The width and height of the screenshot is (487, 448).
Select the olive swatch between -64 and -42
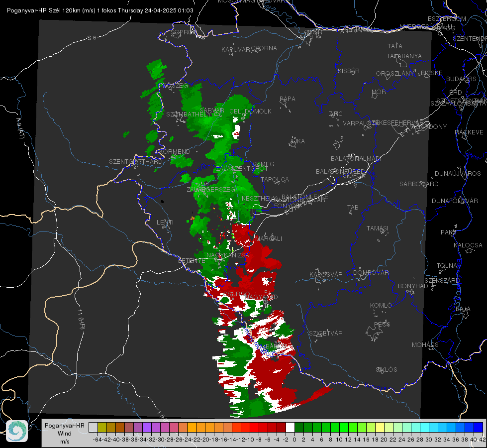102,427
